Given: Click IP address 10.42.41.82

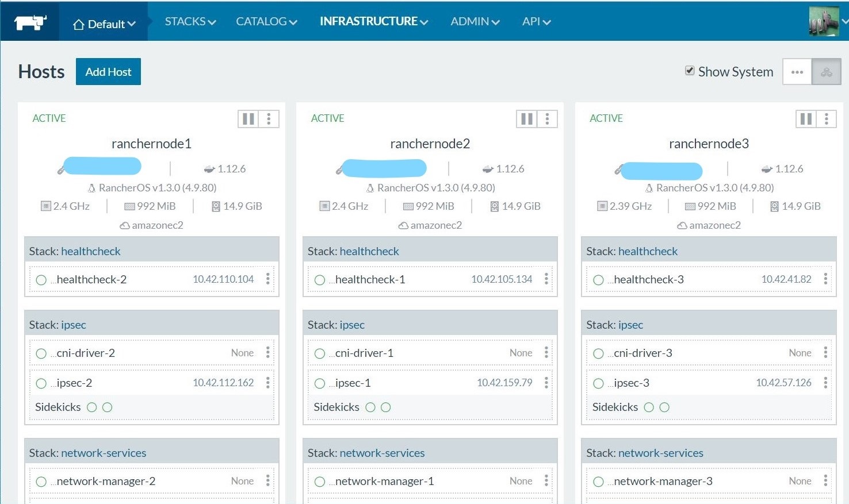Looking at the screenshot, I should coord(786,279).
